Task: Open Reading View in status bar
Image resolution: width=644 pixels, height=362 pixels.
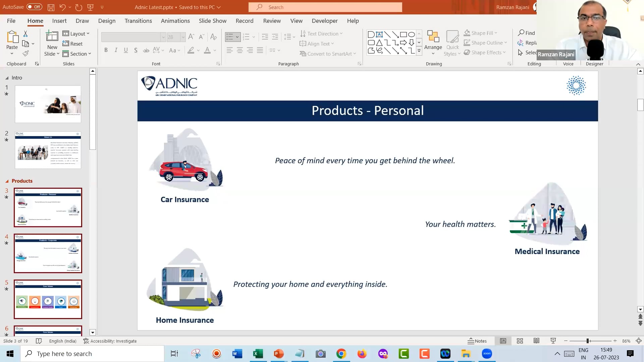Action: [x=536, y=341]
